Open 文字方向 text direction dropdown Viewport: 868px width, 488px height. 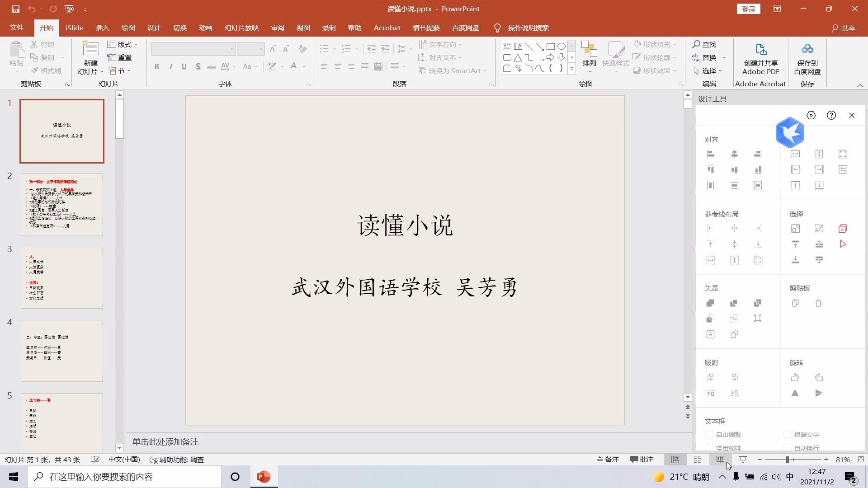440,44
